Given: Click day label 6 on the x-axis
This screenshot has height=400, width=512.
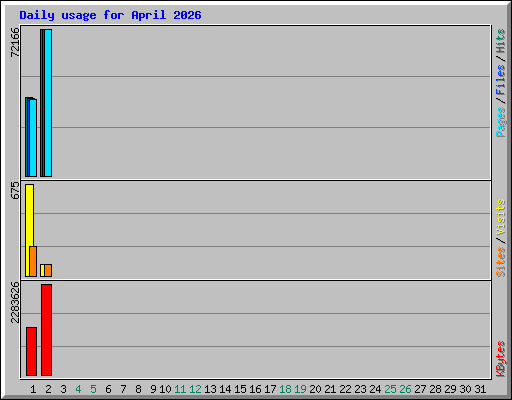Looking at the screenshot, I should 108,389.
